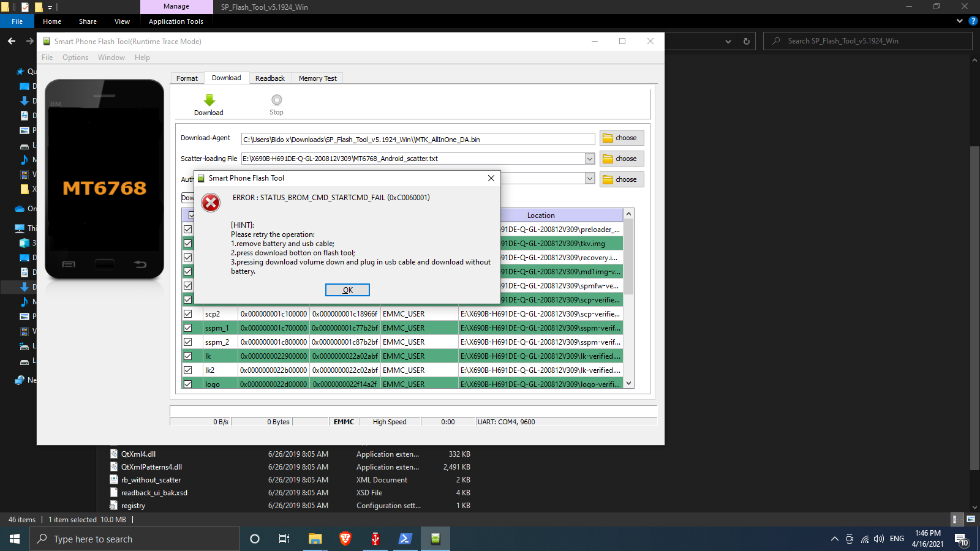This screenshot has width=980, height=551.
Task: Click the ENG language indicator
Action: (897, 539)
